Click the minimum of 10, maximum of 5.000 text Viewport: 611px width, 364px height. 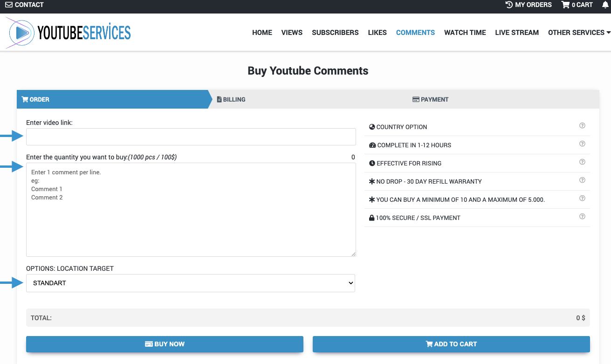tap(460, 199)
